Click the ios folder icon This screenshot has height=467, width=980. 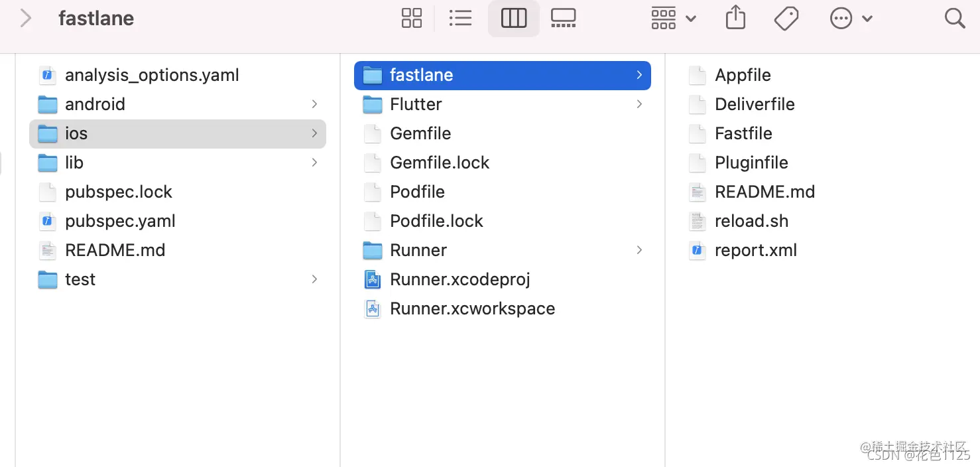47,133
